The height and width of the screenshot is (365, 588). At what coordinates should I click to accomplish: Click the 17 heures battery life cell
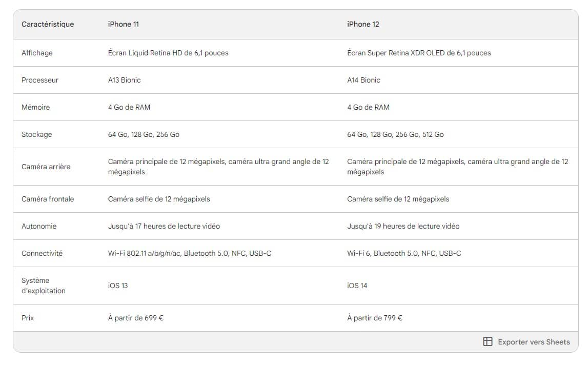164,226
